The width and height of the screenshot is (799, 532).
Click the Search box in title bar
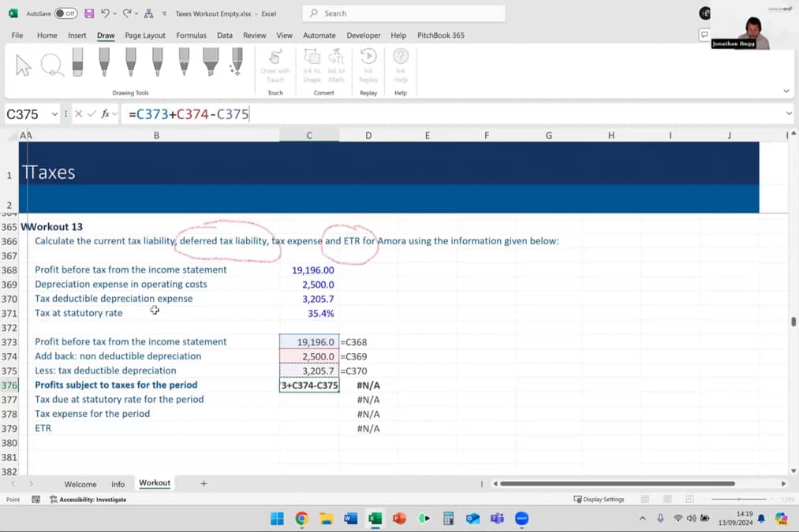point(404,13)
